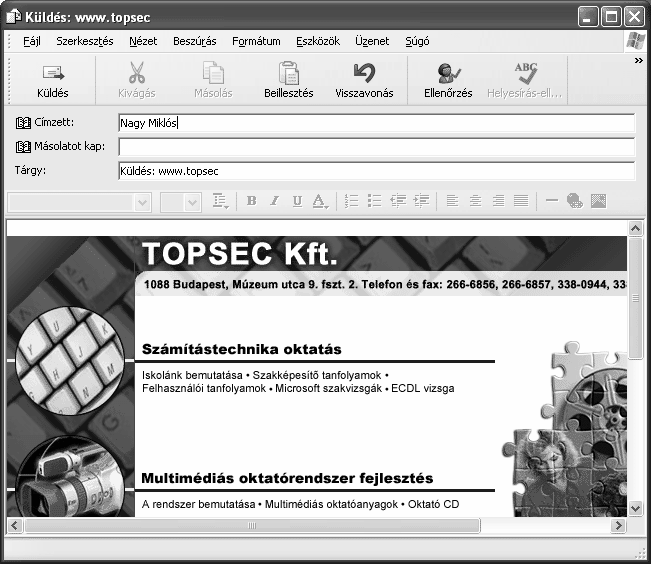This screenshot has width=651, height=564.
Task: Click the Felhasználói tanfolyamok link
Action: pos(204,388)
